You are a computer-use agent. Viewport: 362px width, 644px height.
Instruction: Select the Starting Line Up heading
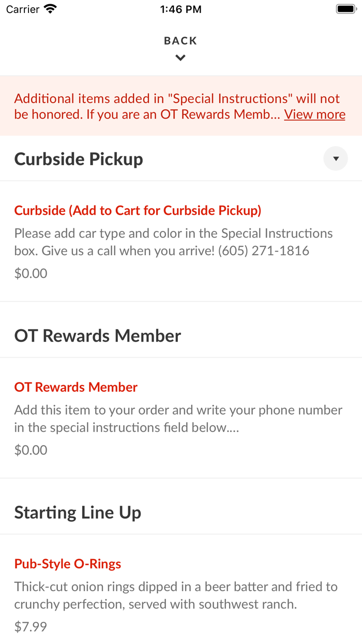tap(78, 513)
